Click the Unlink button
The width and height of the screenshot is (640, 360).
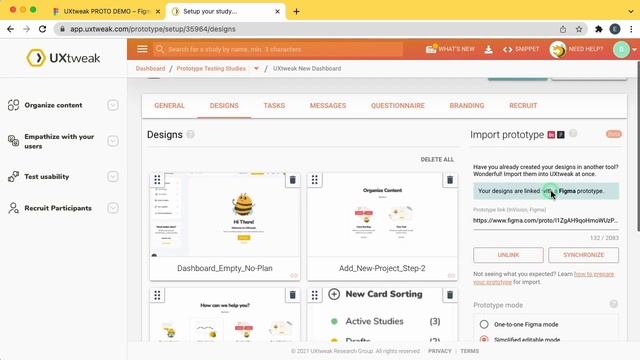(508, 255)
